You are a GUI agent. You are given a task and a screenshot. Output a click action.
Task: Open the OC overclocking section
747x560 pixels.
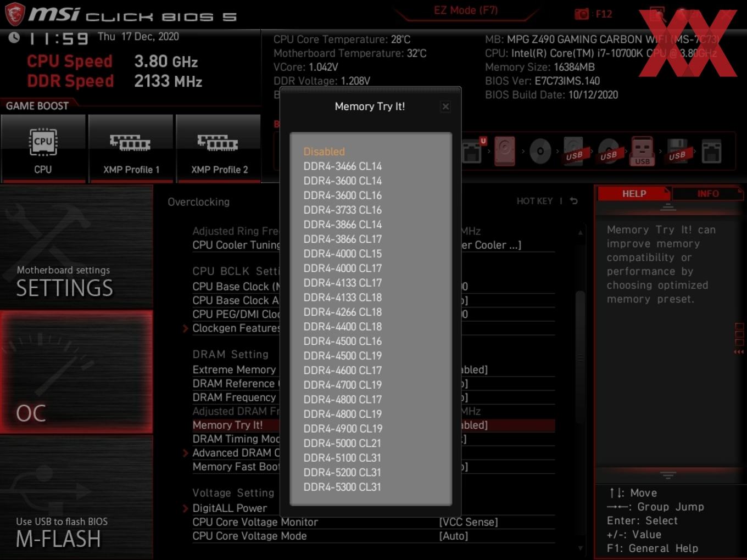76,372
